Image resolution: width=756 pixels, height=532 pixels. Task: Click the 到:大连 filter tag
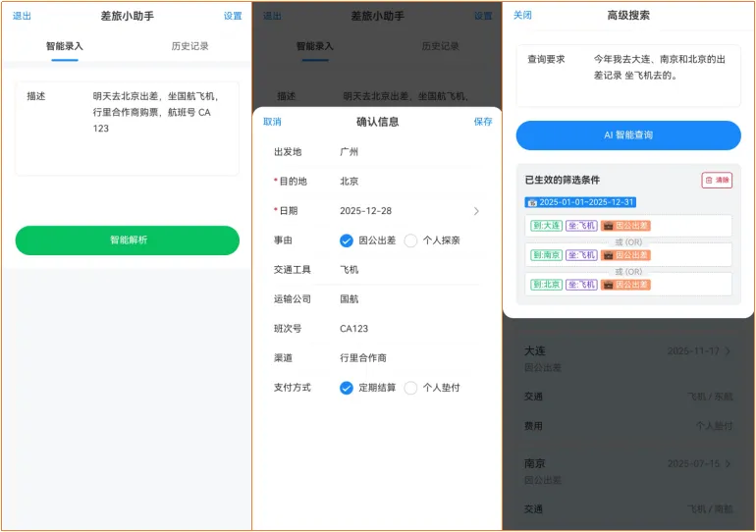click(x=546, y=226)
